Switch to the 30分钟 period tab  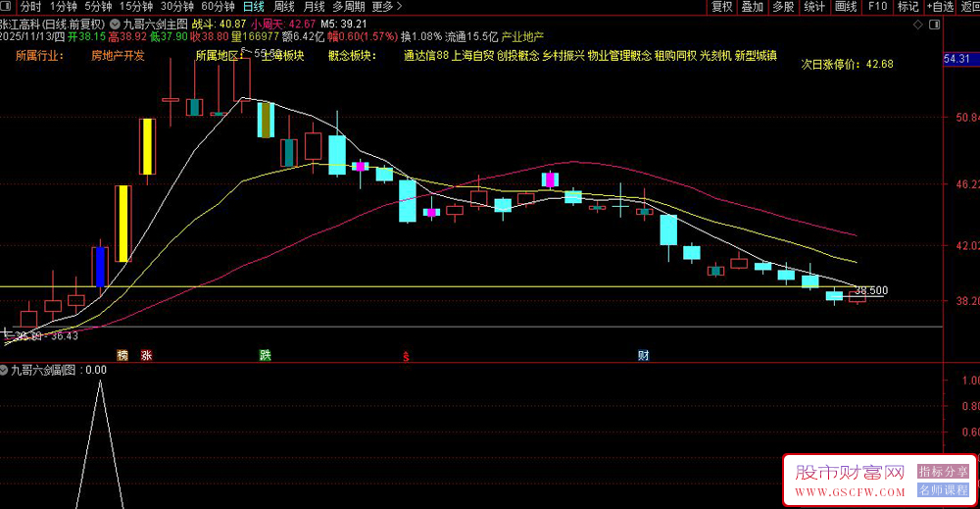point(176,6)
